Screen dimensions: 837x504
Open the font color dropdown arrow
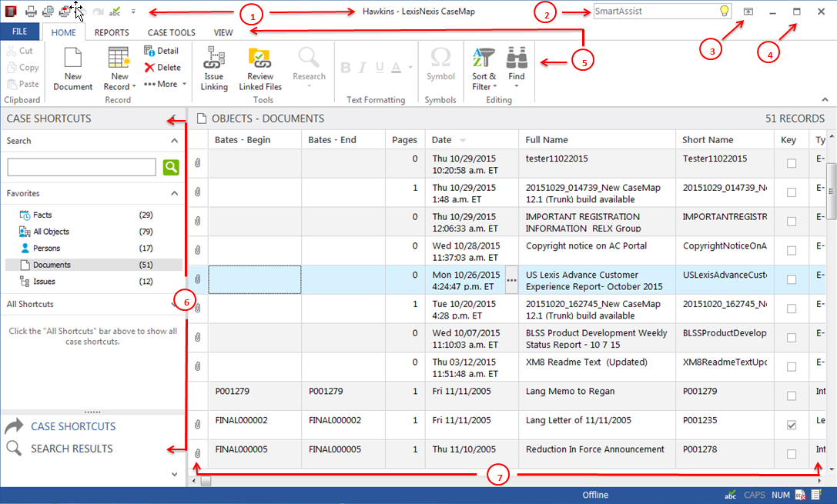[x=410, y=67]
